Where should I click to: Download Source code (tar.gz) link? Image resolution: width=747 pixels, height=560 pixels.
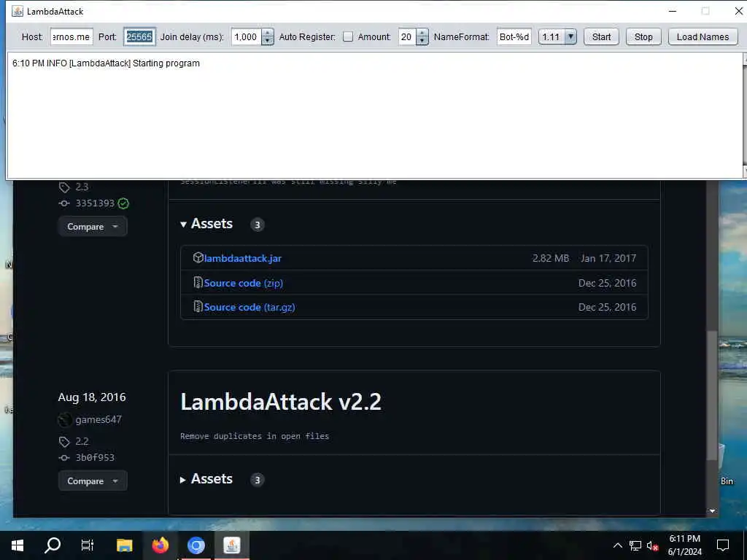(x=249, y=307)
